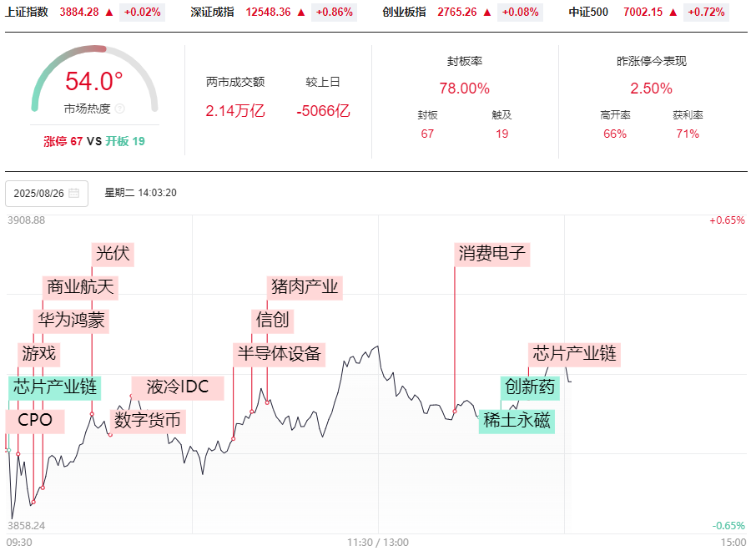This screenshot has height=556, width=756.
Task: Select the green 创新药 tag on chart
Action: click(529, 387)
